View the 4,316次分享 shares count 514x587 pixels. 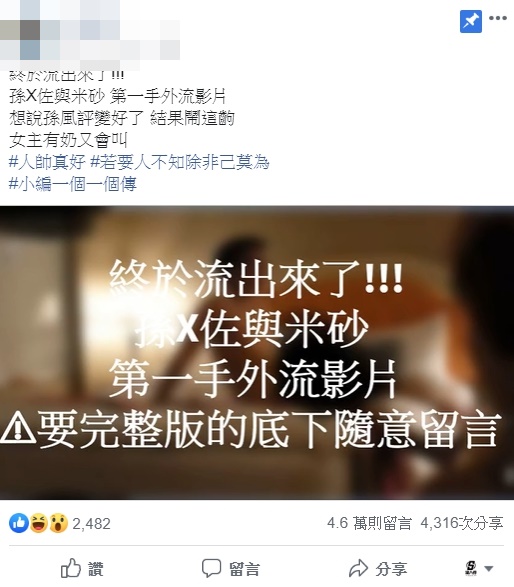(462, 523)
